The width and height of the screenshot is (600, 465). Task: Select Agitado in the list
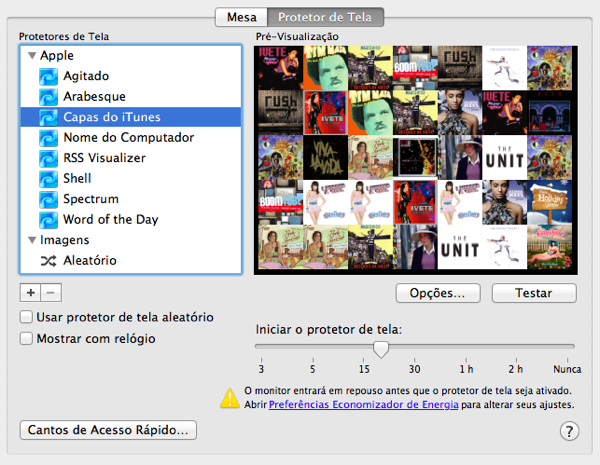[131, 76]
